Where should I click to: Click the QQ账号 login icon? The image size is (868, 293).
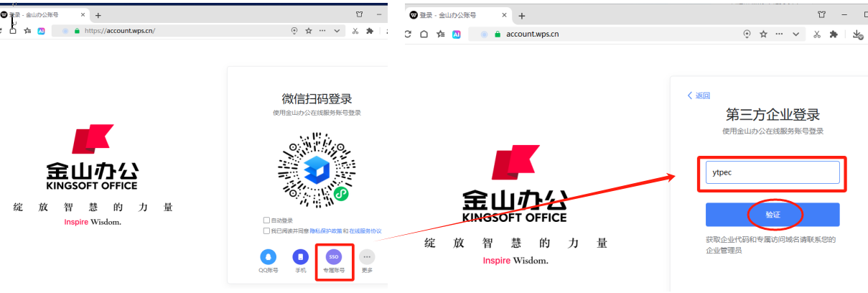[269, 257]
